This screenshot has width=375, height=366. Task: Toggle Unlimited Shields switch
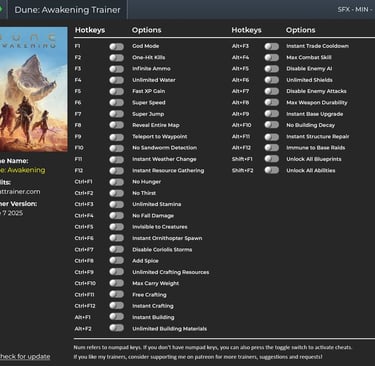click(272, 80)
